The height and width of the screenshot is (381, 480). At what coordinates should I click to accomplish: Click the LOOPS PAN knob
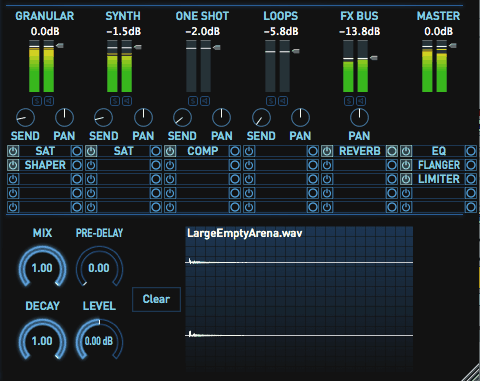(300, 117)
